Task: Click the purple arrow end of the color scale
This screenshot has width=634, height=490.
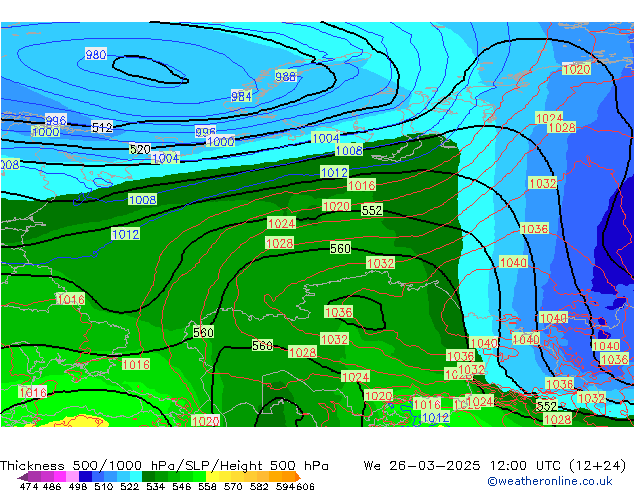Action: click(x=22, y=477)
